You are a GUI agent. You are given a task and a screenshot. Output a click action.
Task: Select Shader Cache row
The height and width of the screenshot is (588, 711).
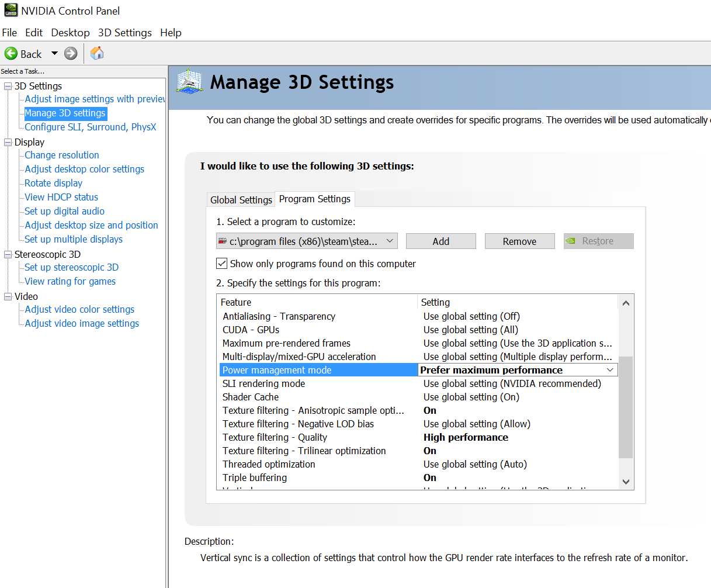coord(417,397)
